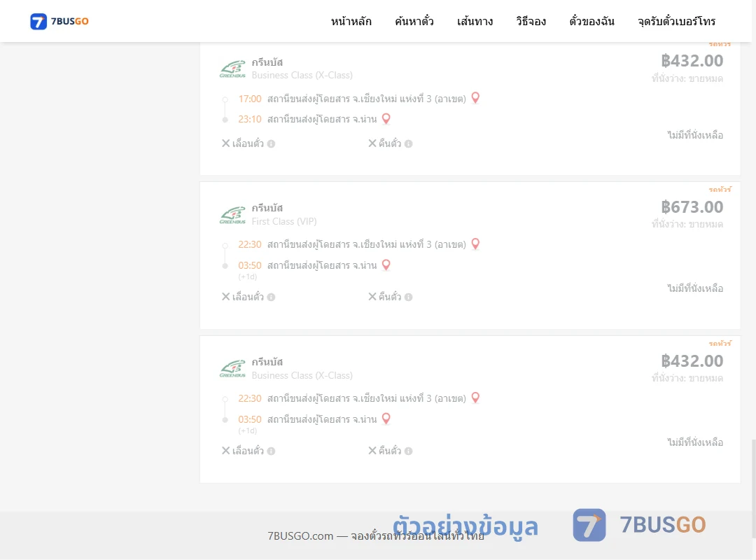Image resolution: width=756 pixels, height=560 pixels.
Task: Open ตั๋วของฉัน navigation link
Action: tap(591, 21)
